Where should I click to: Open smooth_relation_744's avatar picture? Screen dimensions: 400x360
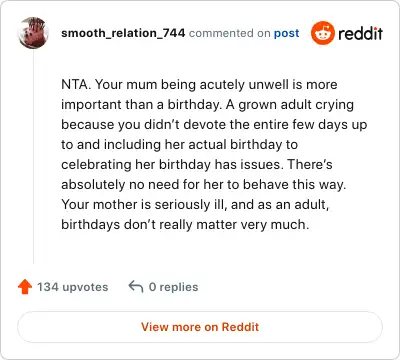tap(33, 33)
